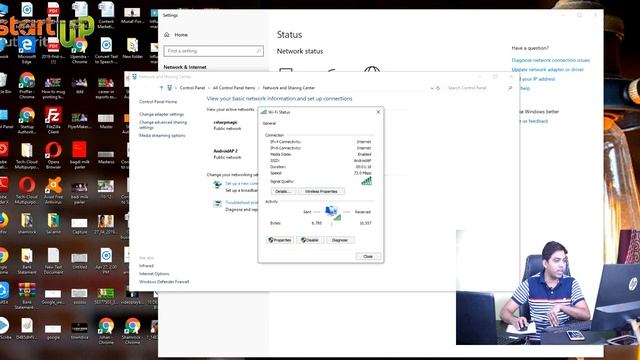Select the General tab in Wi-Fi Status
The width and height of the screenshot is (640, 360).
point(269,123)
